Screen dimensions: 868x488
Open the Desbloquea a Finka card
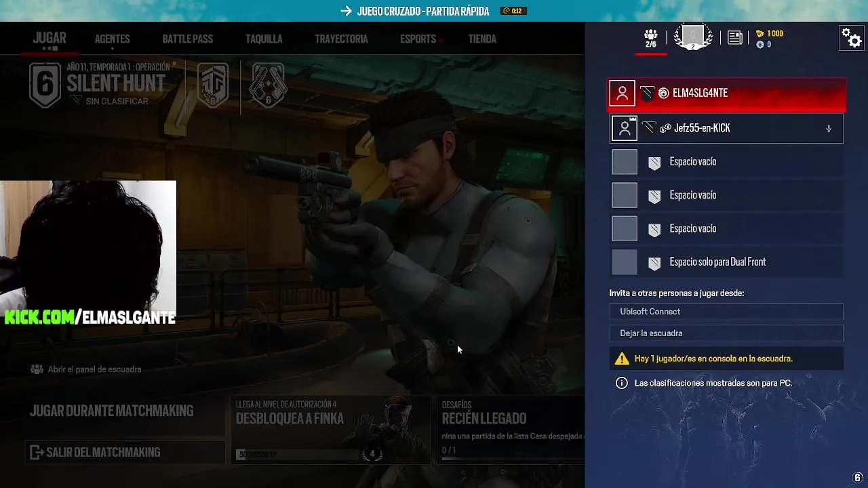coord(331,430)
